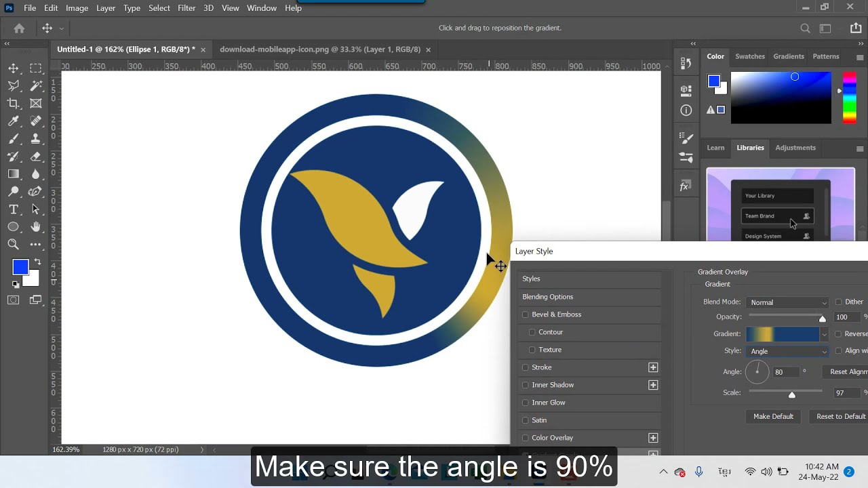Viewport: 868px width, 488px height.
Task: Open the Brush Settings panel icon
Action: [686, 137]
